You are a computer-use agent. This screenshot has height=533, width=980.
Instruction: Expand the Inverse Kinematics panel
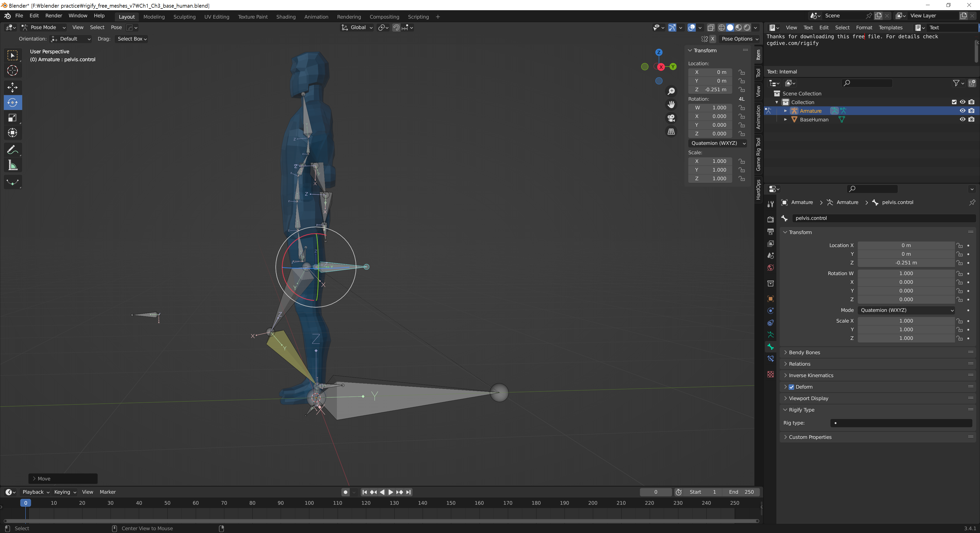[811, 375]
